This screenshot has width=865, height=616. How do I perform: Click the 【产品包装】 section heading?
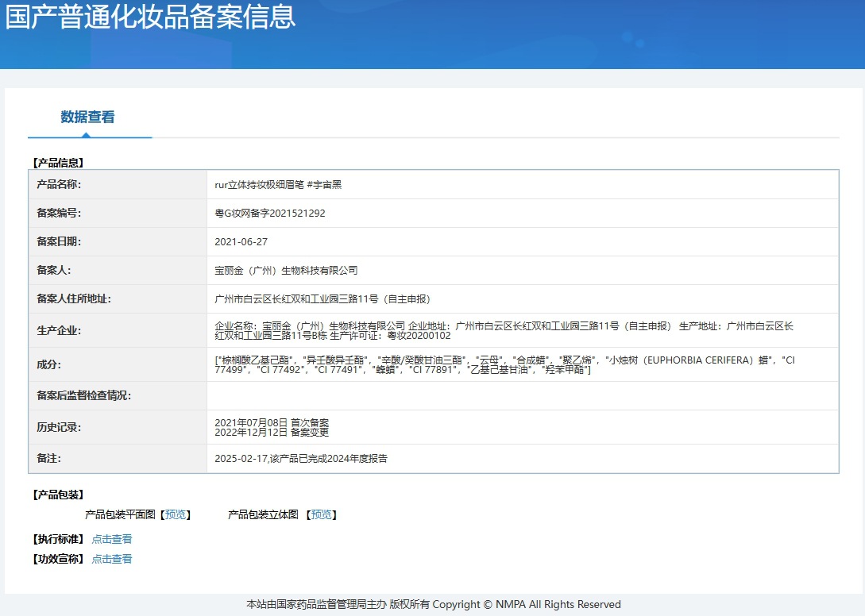(58, 495)
